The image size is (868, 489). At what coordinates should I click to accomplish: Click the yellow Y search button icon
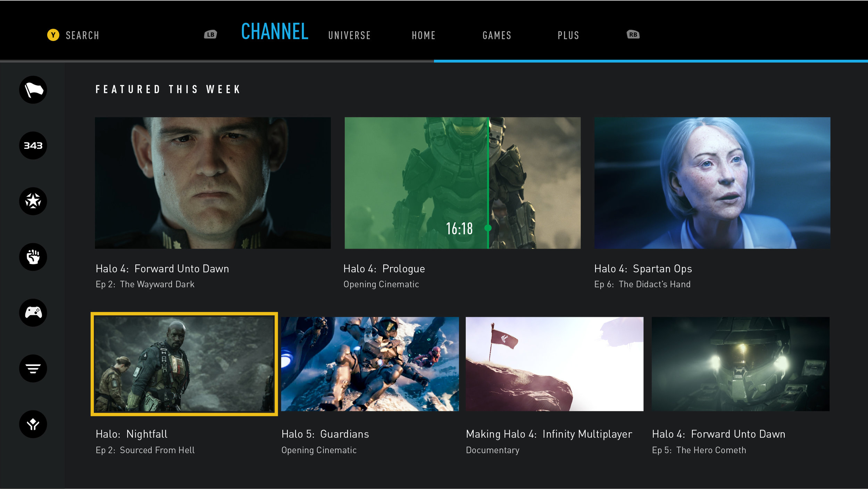(x=53, y=35)
